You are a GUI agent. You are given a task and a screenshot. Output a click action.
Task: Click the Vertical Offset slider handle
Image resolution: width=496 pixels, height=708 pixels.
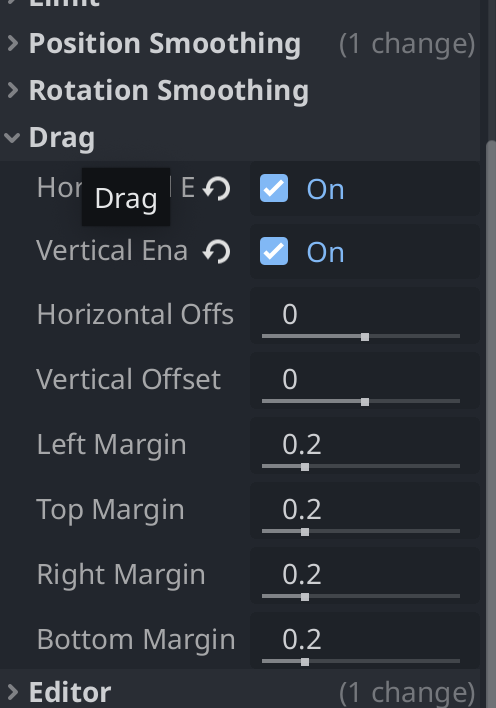(365, 402)
